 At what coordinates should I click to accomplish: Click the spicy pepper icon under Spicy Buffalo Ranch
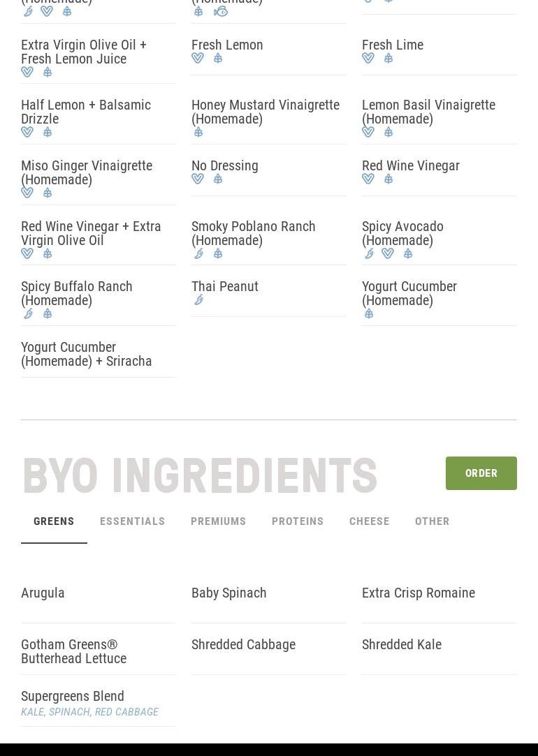click(x=28, y=313)
